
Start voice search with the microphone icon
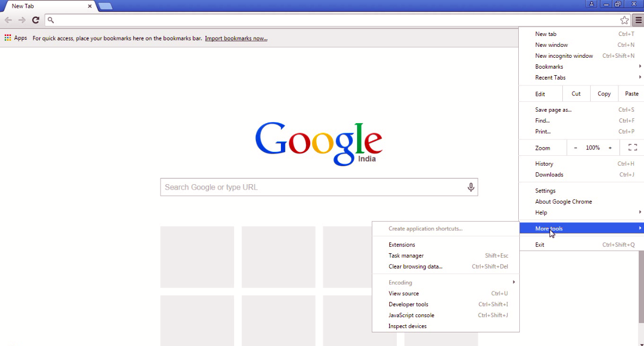[x=471, y=187]
